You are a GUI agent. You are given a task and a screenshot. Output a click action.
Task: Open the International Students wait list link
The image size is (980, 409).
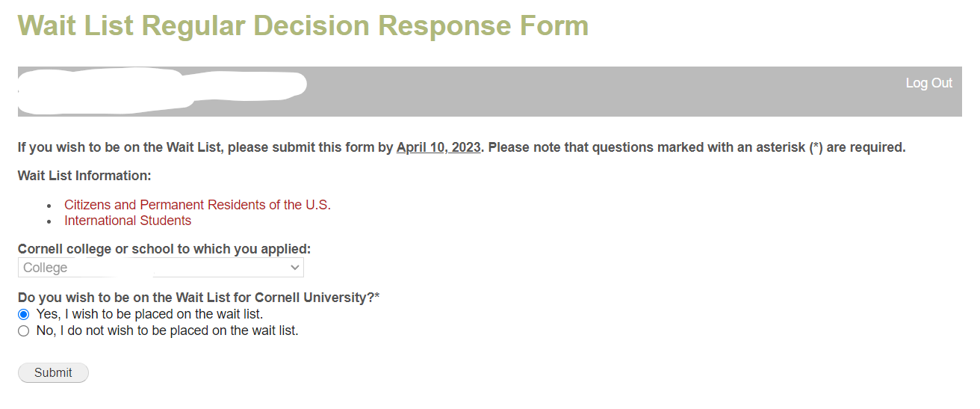[128, 221]
